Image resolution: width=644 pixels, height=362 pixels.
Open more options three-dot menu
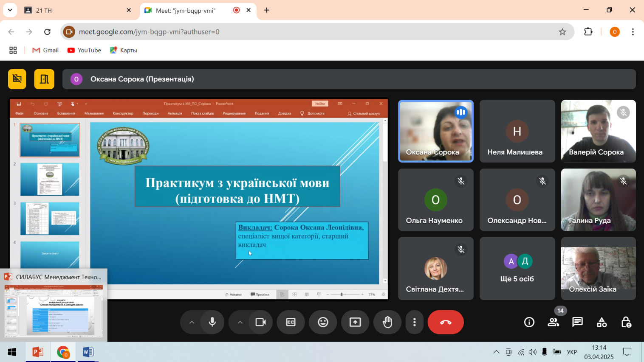414,322
